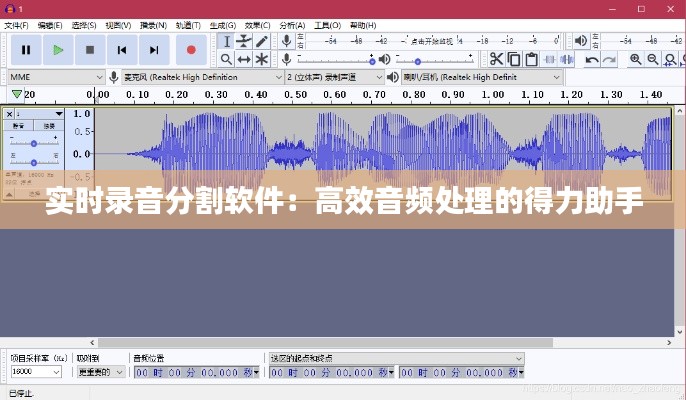Fit the selection to window width

point(670,59)
